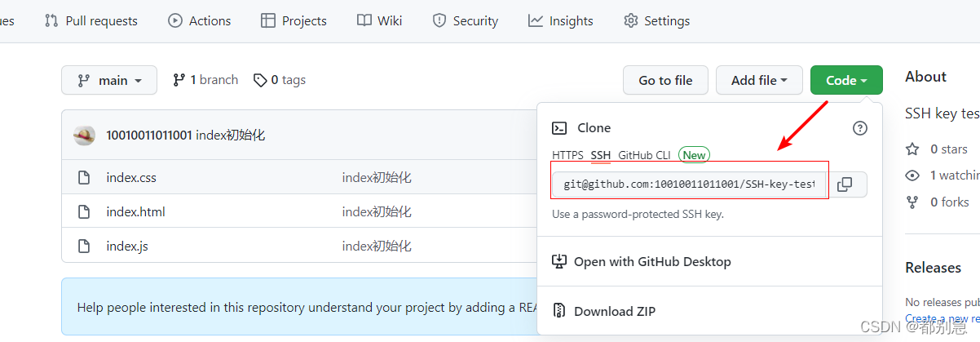The image size is (980, 342).
Task: Click the shield icon on Security tab
Action: tap(439, 21)
